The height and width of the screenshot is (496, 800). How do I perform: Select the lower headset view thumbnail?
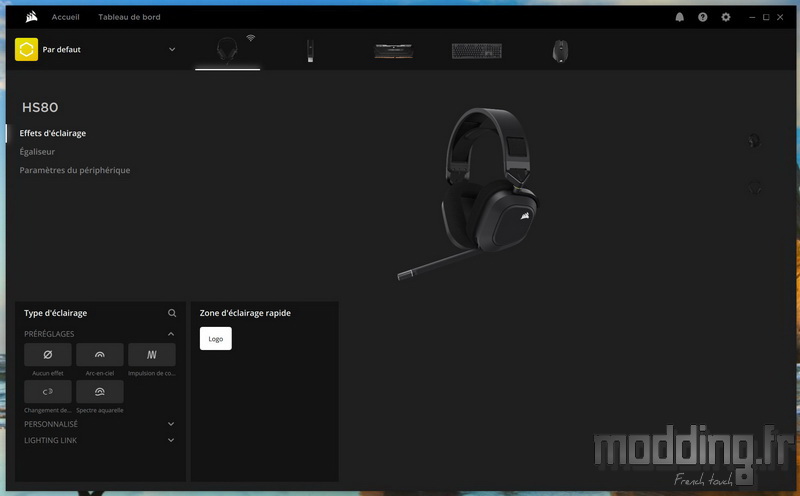point(754,188)
